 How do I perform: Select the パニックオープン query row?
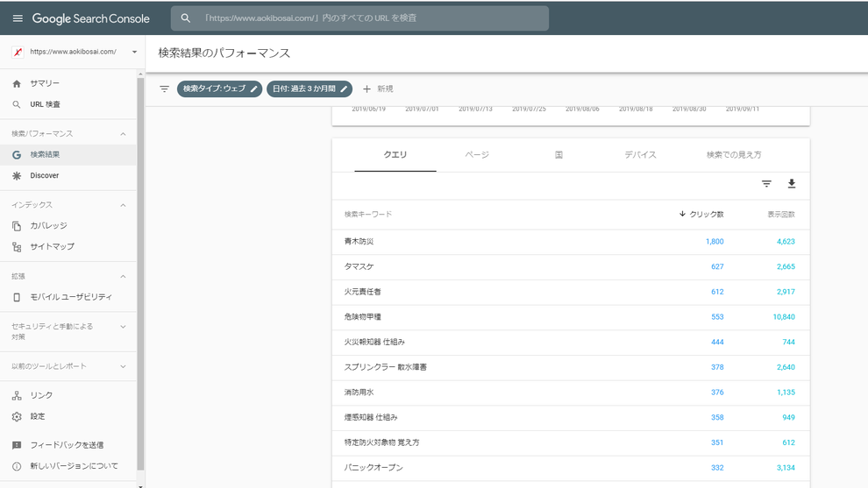(x=571, y=468)
